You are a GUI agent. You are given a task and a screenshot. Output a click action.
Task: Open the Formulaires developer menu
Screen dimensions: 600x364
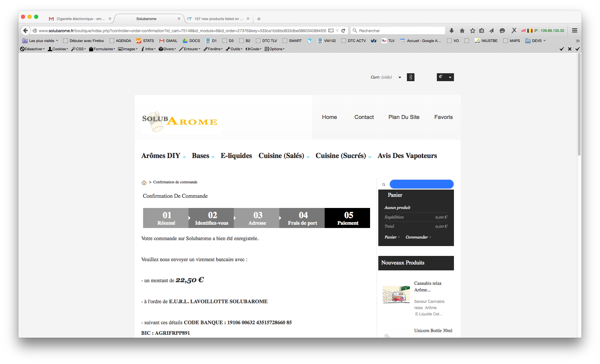pos(102,49)
